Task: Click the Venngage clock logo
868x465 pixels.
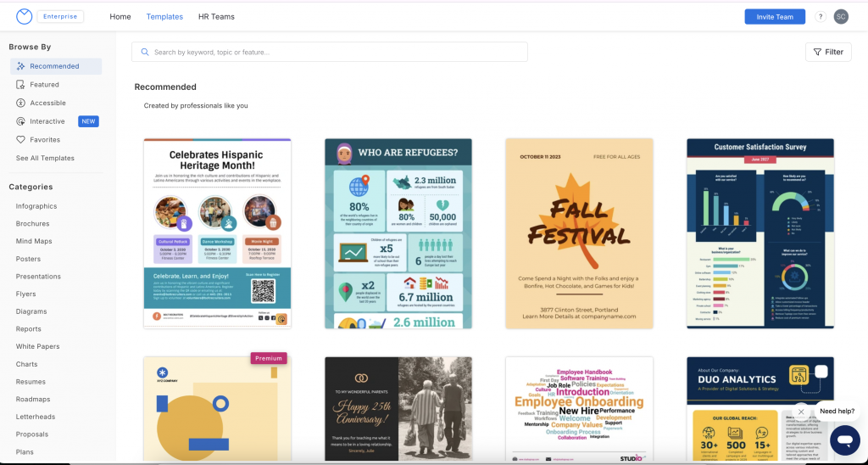Action: click(x=25, y=17)
